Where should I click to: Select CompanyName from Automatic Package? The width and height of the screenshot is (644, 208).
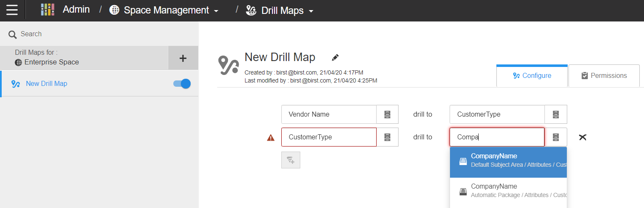pyautogui.click(x=508, y=192)
